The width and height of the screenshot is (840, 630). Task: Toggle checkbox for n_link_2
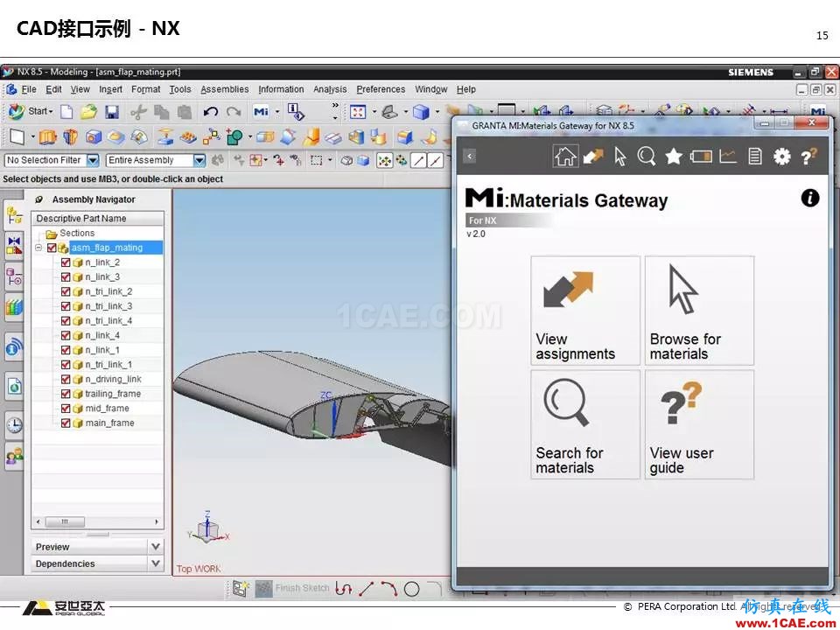[66, 262]
